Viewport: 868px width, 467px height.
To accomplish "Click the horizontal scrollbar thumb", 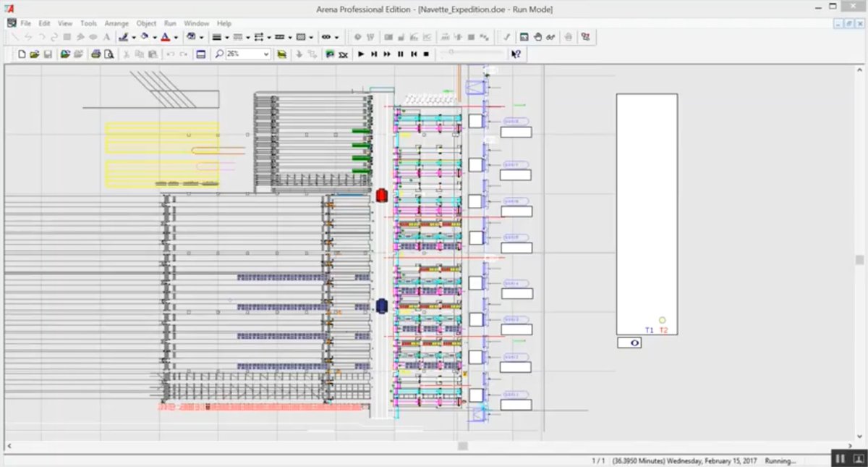I will pyautogui.click(x=463, y=446).
